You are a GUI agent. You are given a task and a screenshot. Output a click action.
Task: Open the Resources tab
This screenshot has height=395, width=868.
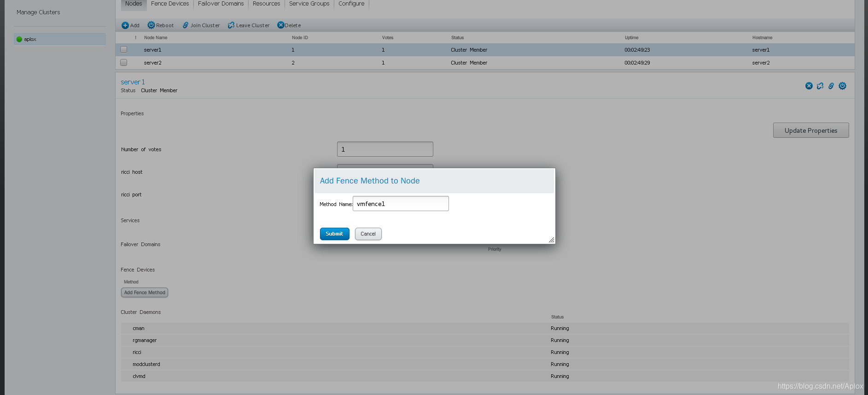[266, 4]
